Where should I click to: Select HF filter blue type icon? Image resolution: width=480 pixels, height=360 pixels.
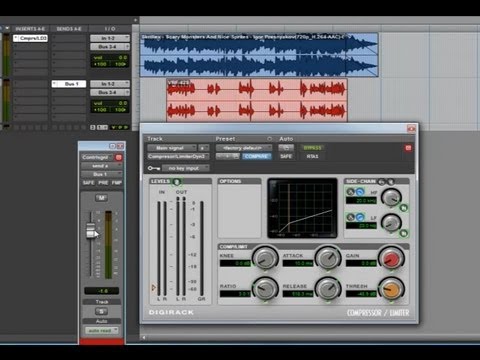[360, 192]
